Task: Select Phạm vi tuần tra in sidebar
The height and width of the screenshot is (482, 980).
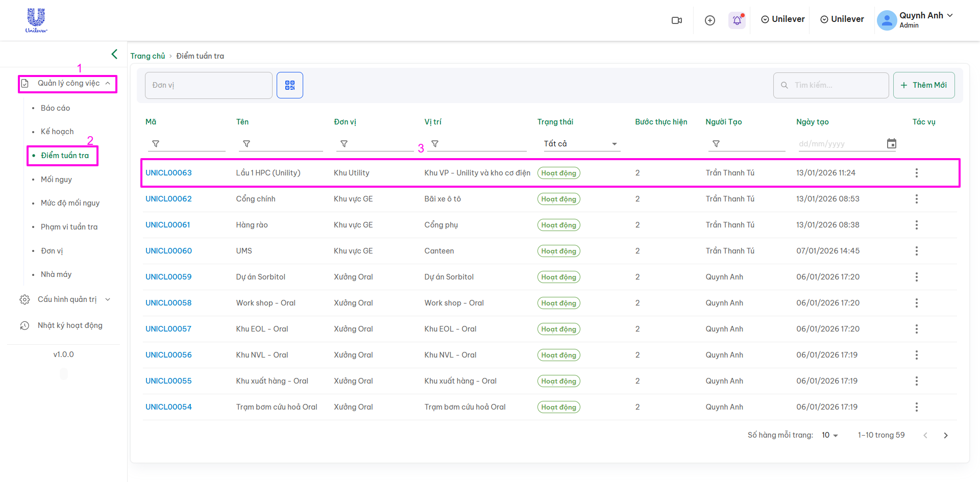Action: pos(69,227)
